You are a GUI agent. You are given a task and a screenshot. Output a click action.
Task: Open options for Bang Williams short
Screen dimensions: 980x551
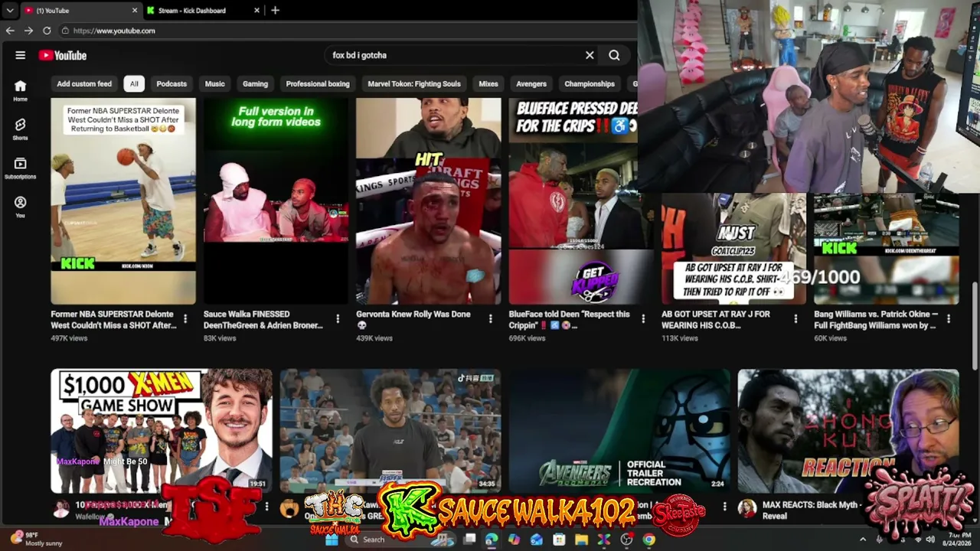click(949, 319)
